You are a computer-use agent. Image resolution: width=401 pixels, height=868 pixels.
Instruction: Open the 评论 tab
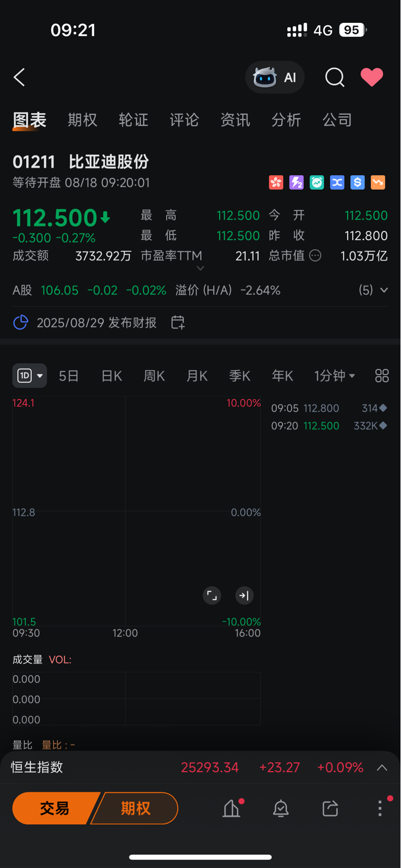point(184,120)
